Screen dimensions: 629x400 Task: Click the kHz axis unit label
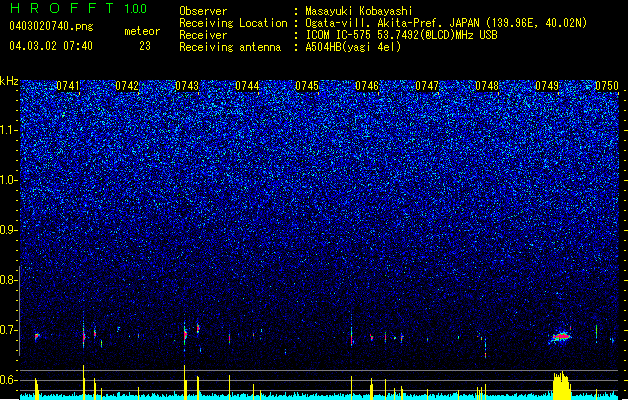tap(9, 81)
